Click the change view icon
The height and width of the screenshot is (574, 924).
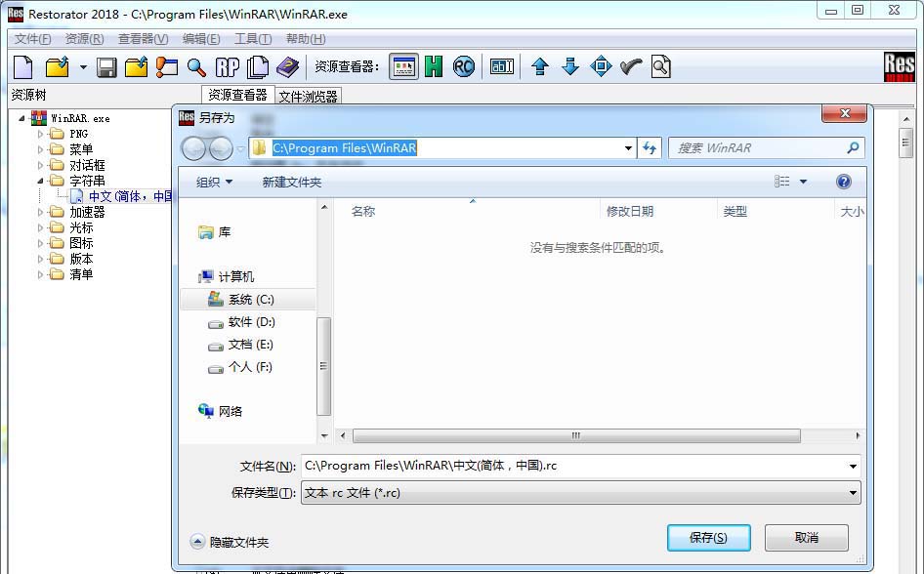[782, 182]
